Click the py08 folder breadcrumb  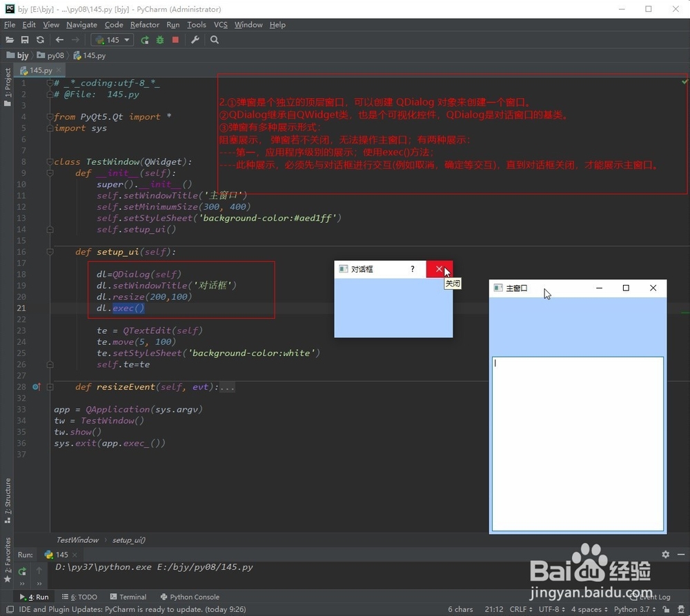pyautogui.click(x=50, y=55)
